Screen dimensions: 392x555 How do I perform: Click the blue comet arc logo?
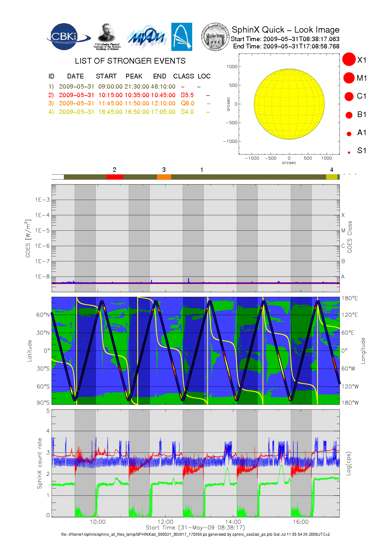coord(181,37)
